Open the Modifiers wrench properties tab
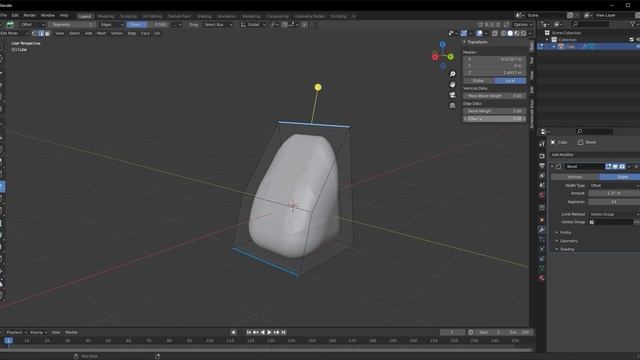Screen dimensions: 640x360 [542, 230]
